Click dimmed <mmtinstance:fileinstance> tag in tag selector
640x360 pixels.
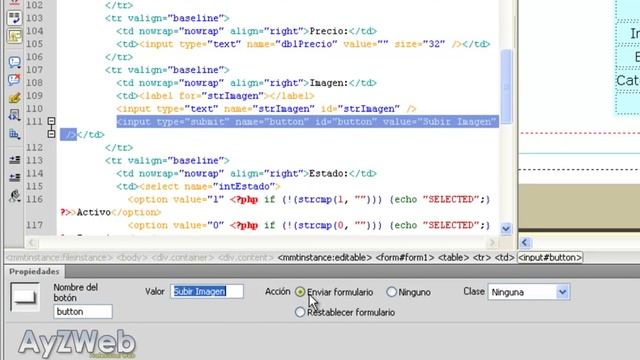click(x=60, y=258)
